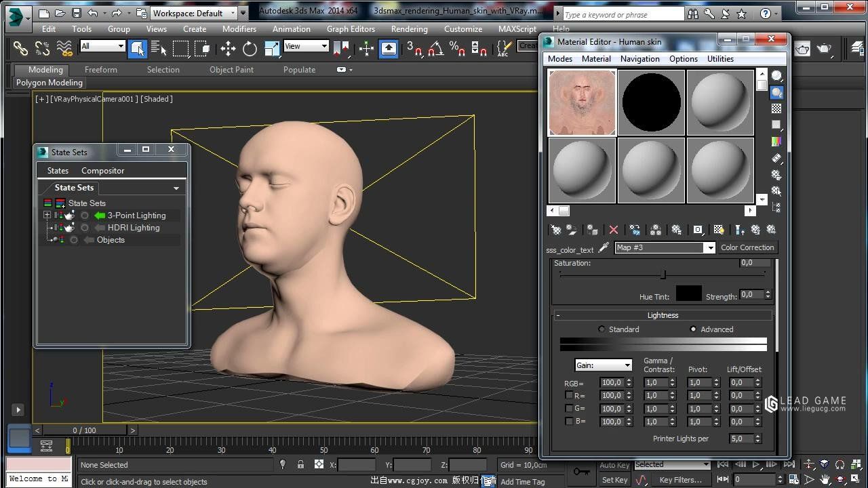The image size is (868, 488).
Task: Pick material from object eyedropper
Action: pos(604,248)
